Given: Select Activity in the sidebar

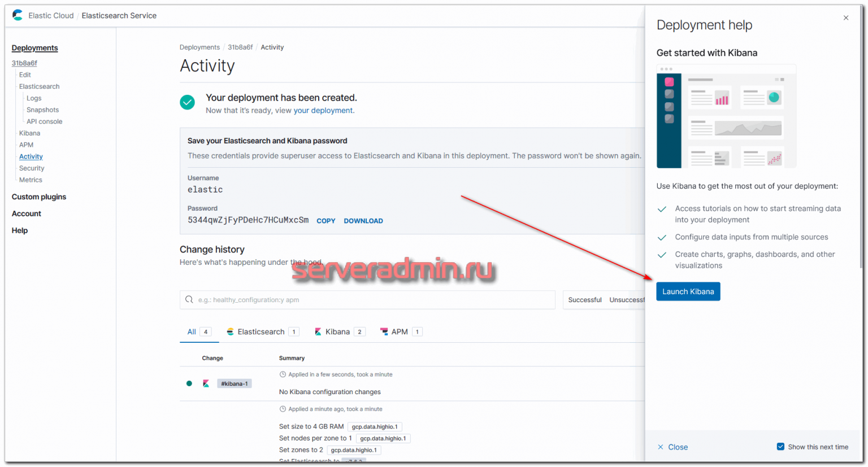Looking at the screenshot, I should tap(31, 157).
